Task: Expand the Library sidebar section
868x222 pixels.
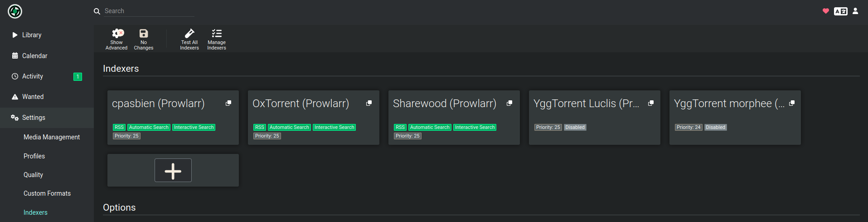Action: [x=32, y=35]
